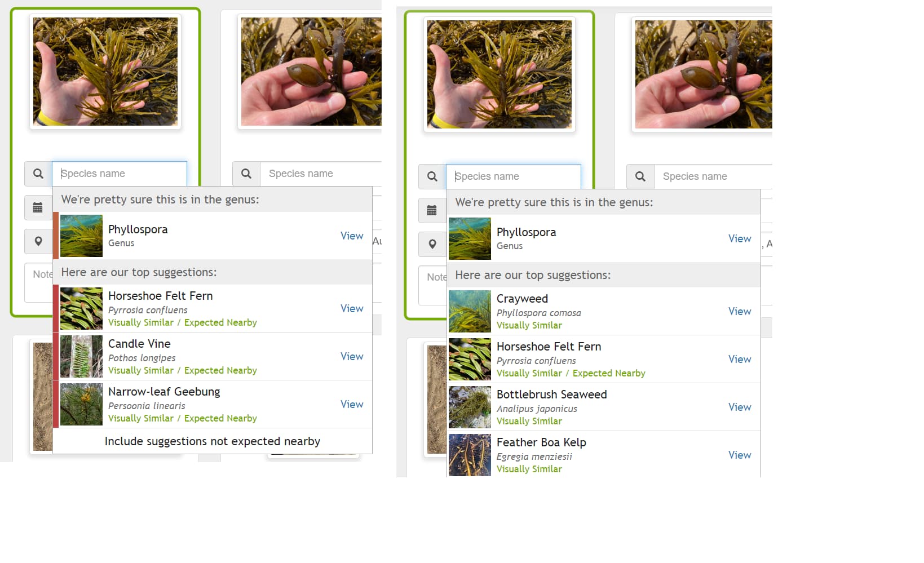Click the search icon of the left panel's second card
Viewport: 924px width, 563px height.
click(246, 174)
